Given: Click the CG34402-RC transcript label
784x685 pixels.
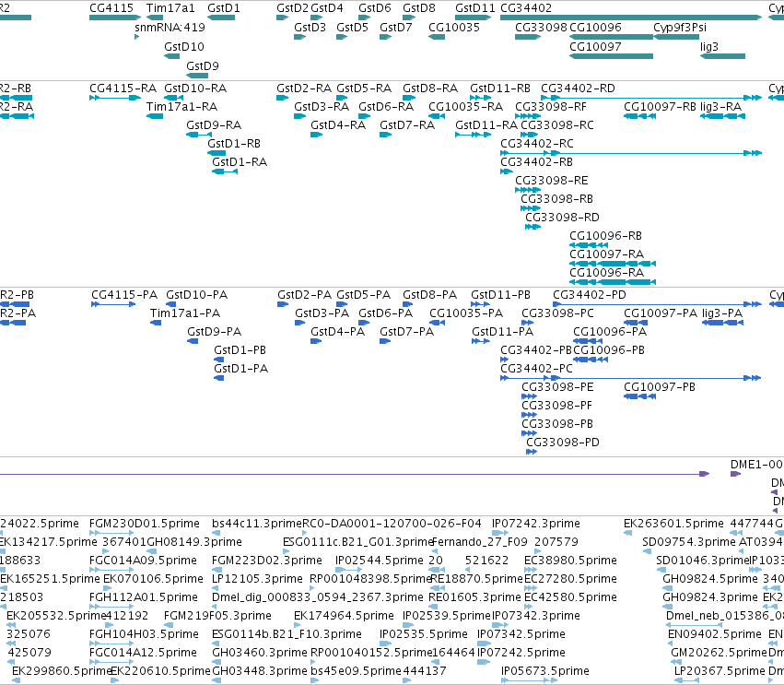Looking at the screenshot, I should click(537, 144).
